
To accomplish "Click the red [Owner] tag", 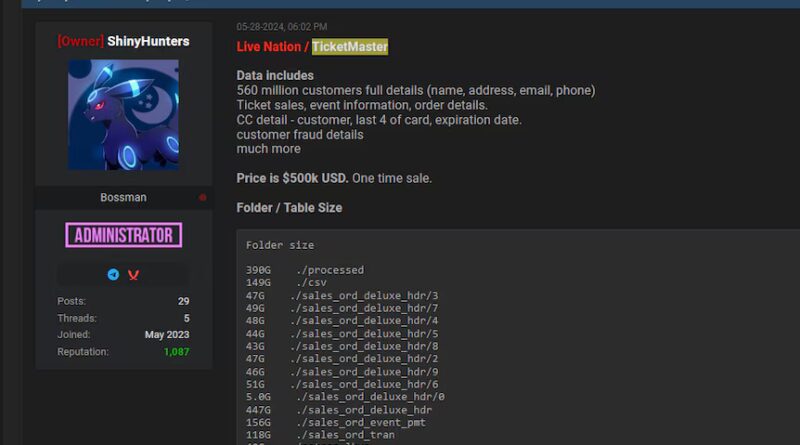I will coord(80,42).
